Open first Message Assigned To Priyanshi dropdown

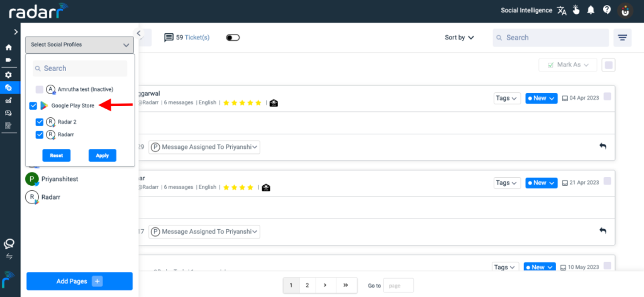click(x=204, y=147)
